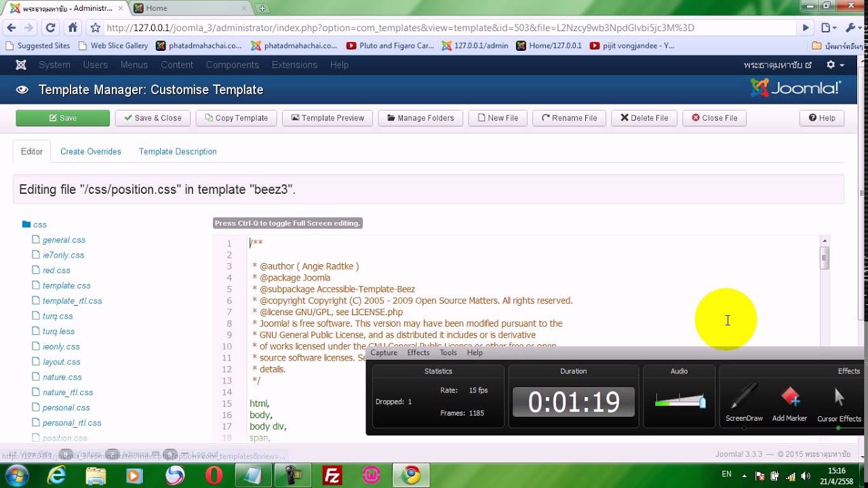Open red.css in file tree
This screenshot has width=868, height=488.
pos(56,270)
